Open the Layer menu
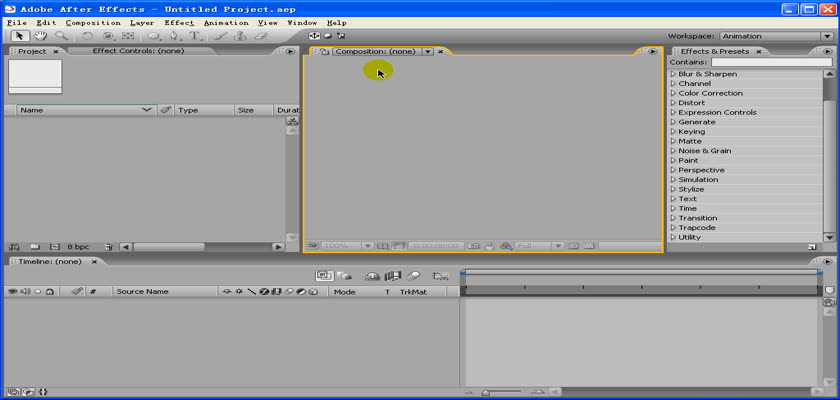 [x=142, y=23]
